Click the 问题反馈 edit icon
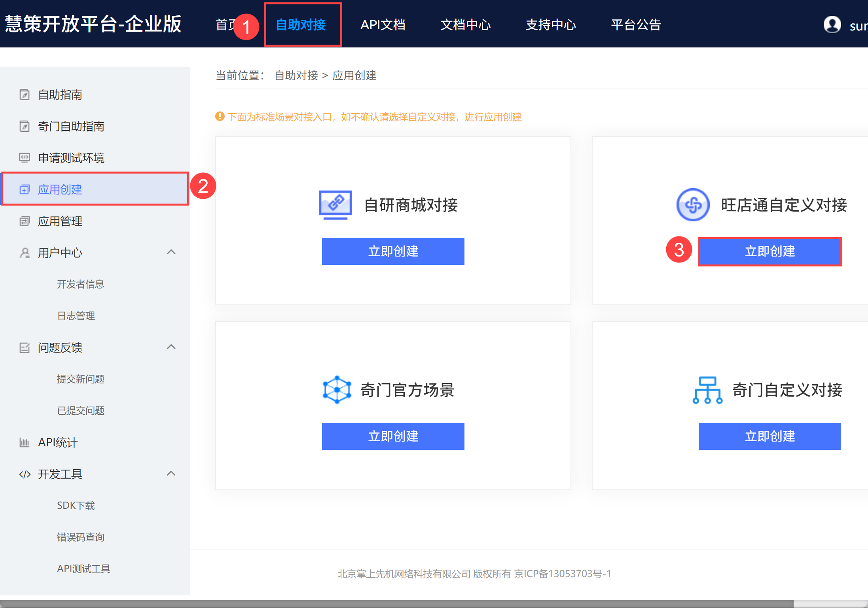Screen dimensions: 868x608 [x=25, y=347]
